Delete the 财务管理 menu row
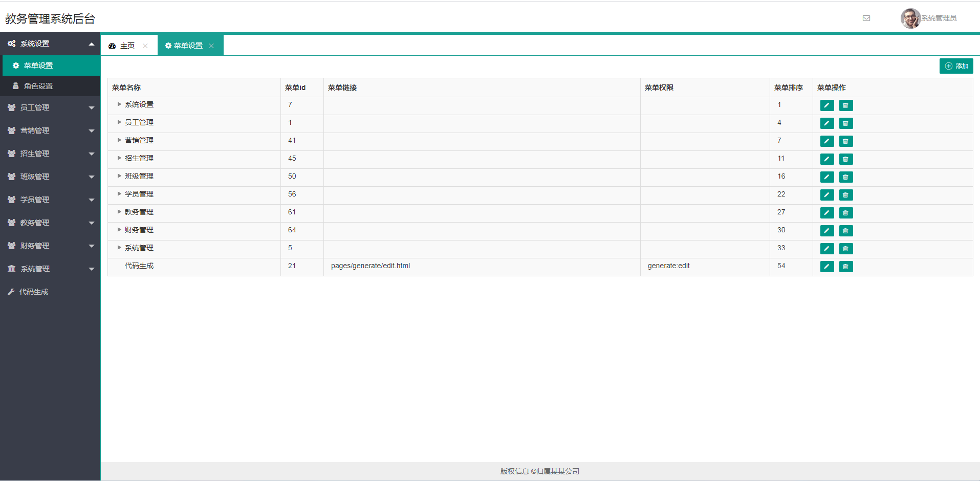The width and height of the screenshot is (980, 481). click(845, 231)
